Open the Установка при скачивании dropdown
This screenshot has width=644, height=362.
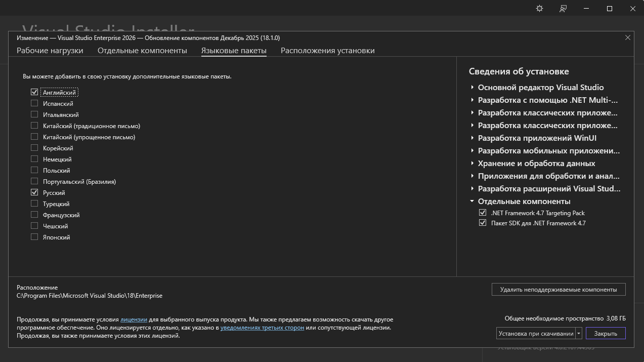579,334
